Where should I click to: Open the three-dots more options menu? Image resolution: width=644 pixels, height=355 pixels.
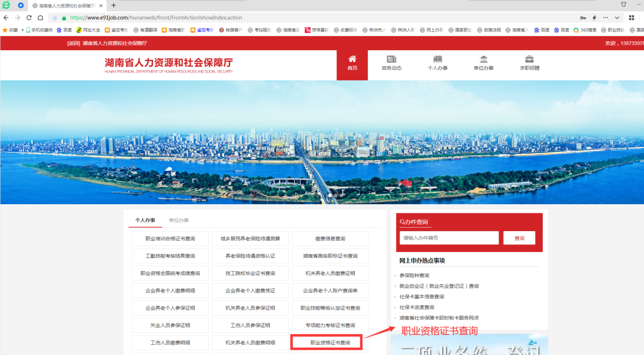(605, 18)
